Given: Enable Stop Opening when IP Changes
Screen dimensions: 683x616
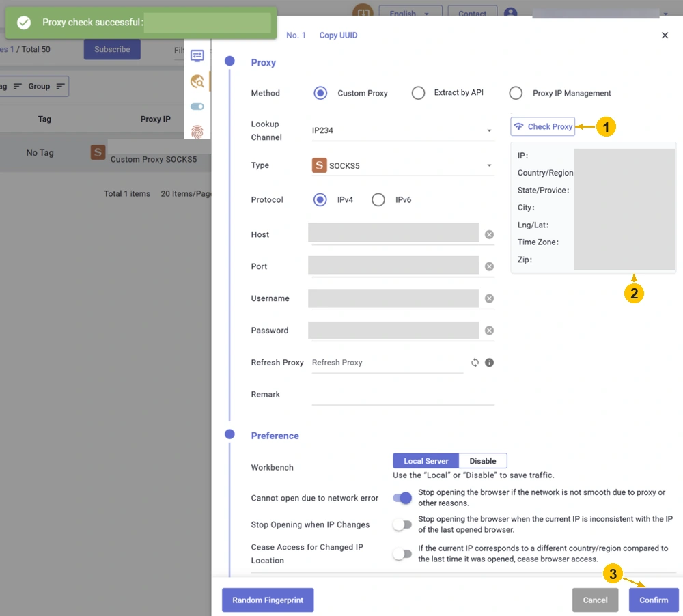Looking at the screenshot, I should pos(402,524).
